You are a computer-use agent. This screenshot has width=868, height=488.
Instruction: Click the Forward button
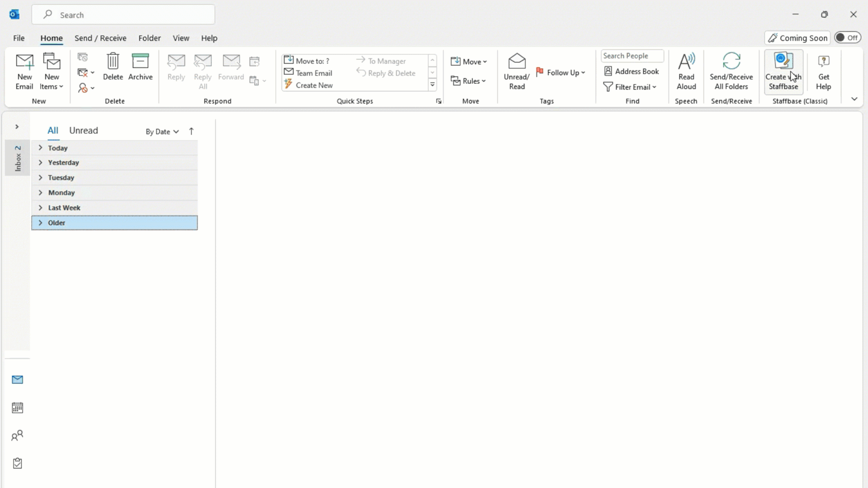(231, 67)
